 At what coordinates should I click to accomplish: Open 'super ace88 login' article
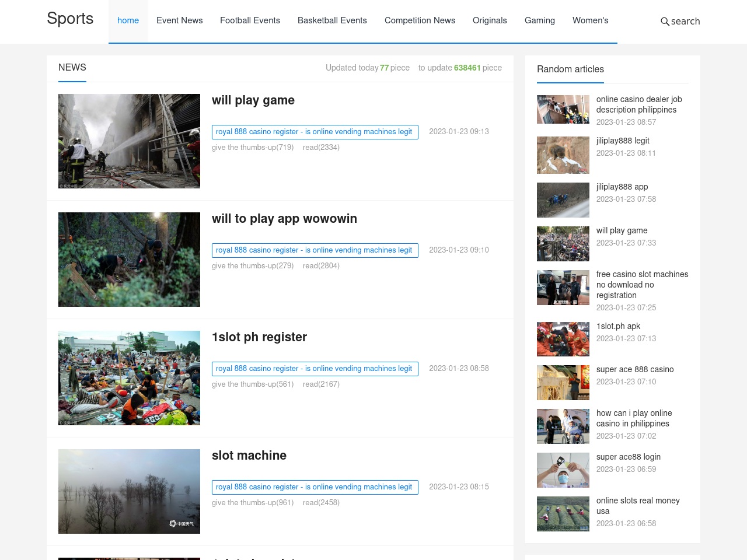coord(629,457)
